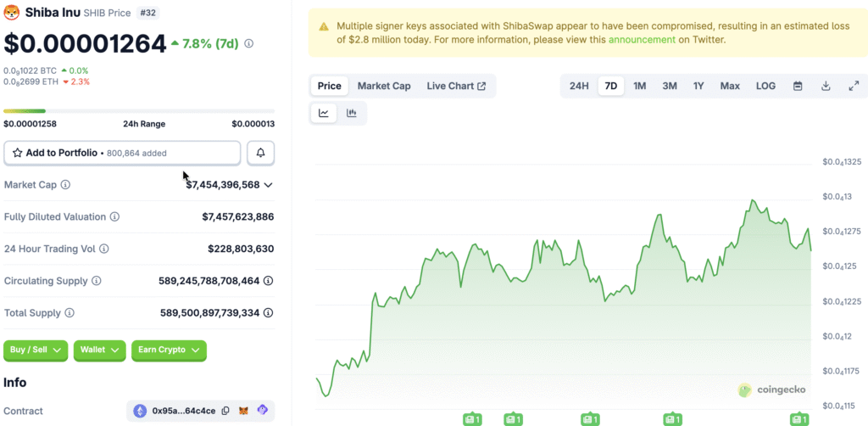Open the Buy / Sell dropdown
The image size is (868, 426).
pos(36,350)
